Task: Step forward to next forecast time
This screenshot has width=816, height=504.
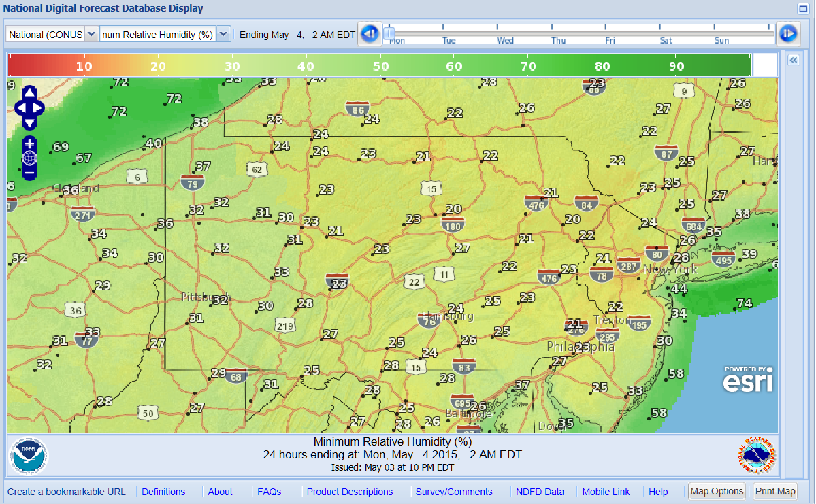Action: 787,33
